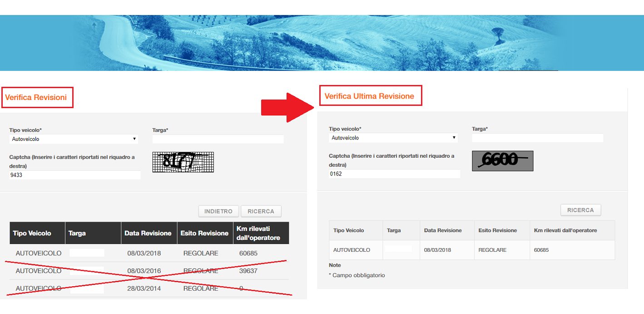Click the landscape banner image

coord(322,43)
